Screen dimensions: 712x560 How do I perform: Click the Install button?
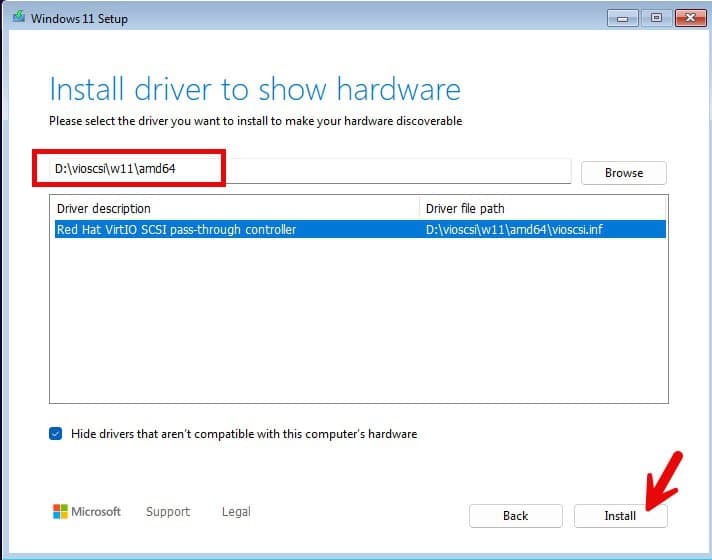click(620, 516)
